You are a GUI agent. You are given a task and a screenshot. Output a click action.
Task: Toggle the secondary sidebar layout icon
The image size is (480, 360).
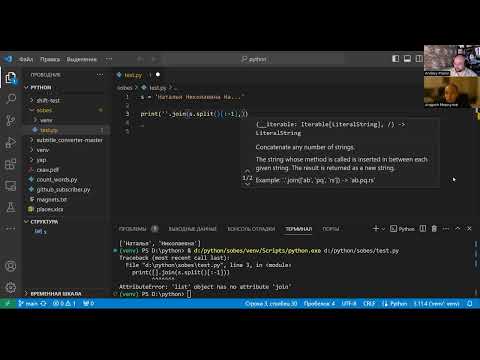click(419, 59)
